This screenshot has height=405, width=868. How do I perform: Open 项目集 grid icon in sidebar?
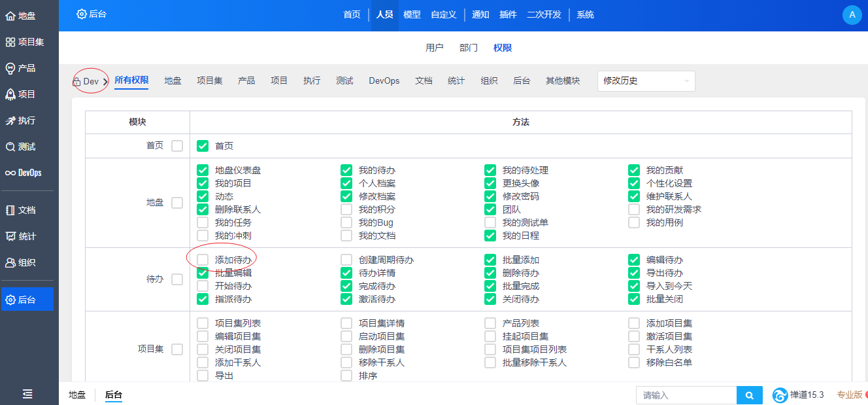tap(10, 42)
